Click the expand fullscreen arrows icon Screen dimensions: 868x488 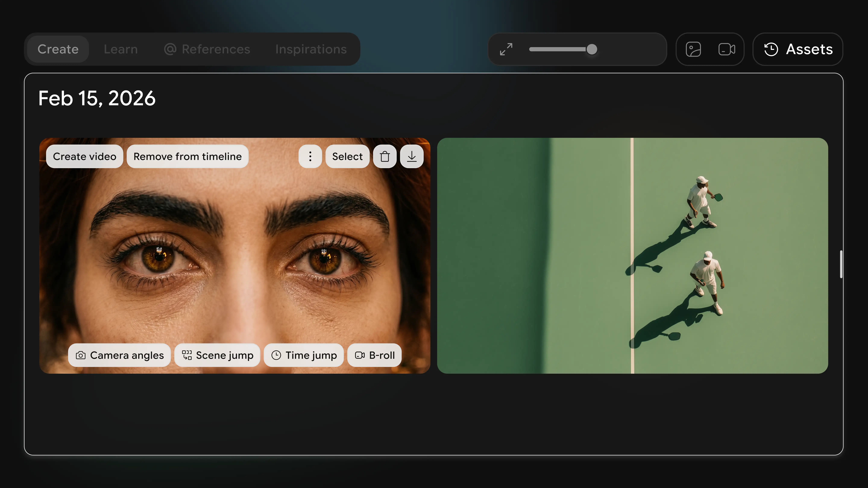pyautogui.click(x=506, y=49)
